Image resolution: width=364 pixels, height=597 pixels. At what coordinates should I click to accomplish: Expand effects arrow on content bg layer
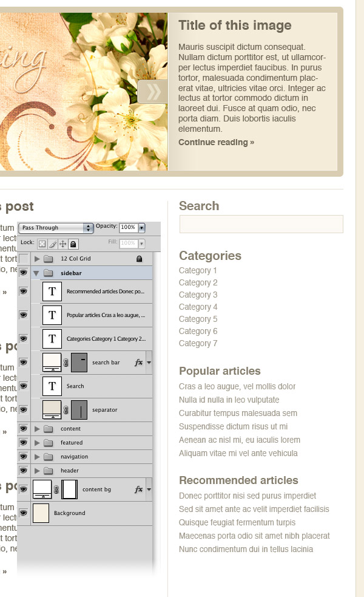point(149,490)
